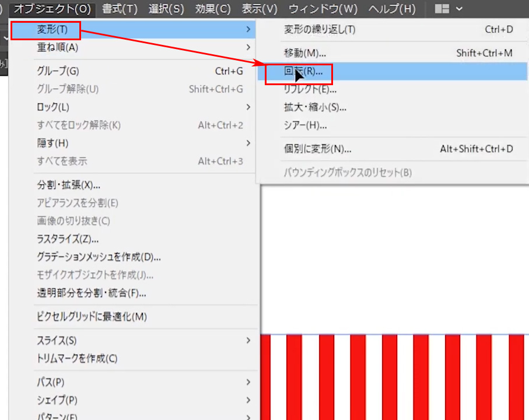Open the 隠す(H) submenu

pos(132,143)
